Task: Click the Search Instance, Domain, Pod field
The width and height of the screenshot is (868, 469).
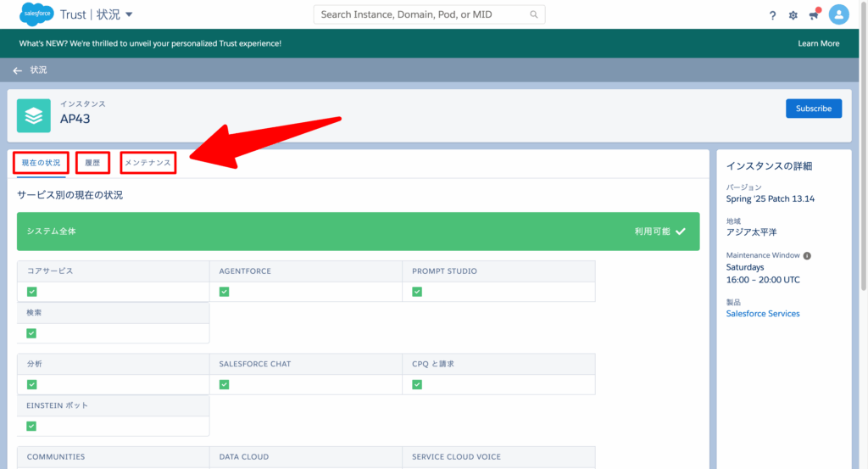Action: pyautogui.click(x=429, y=14)
